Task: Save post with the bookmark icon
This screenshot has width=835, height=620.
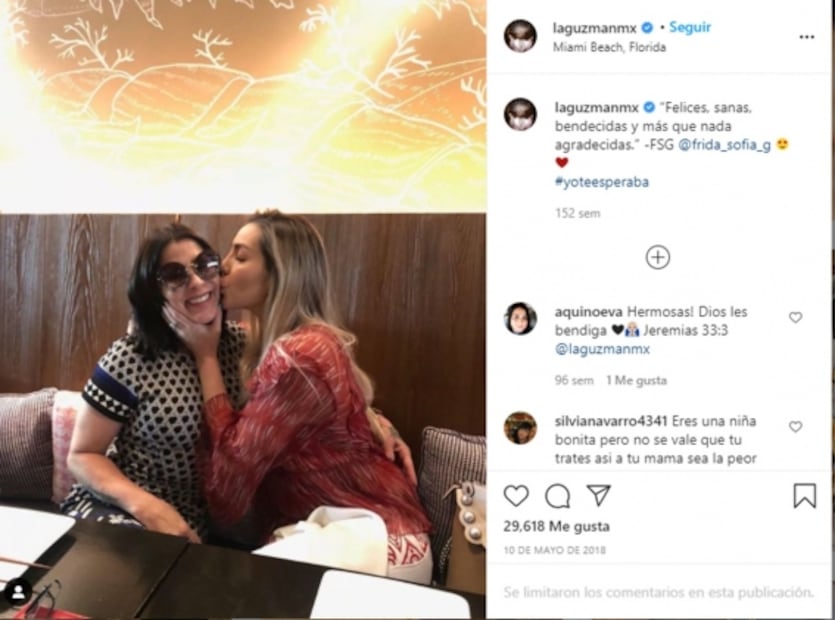Action: coord(805,495)
